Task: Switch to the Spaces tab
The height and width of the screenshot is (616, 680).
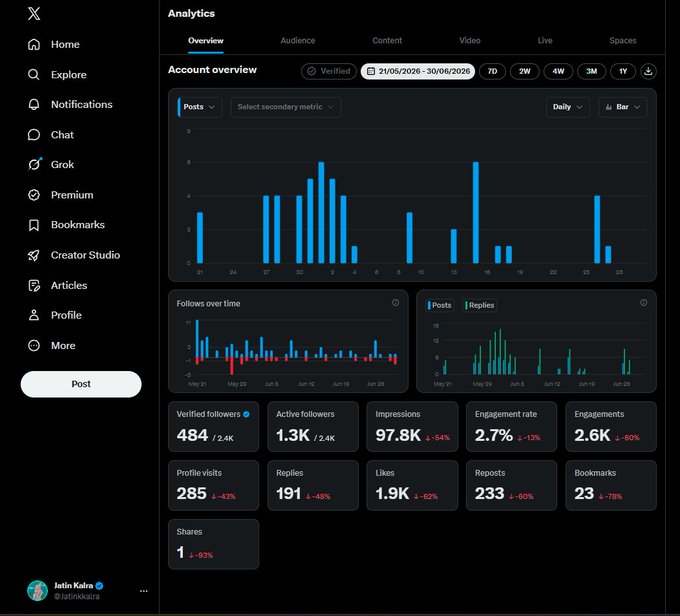Action: click(622, 41)
